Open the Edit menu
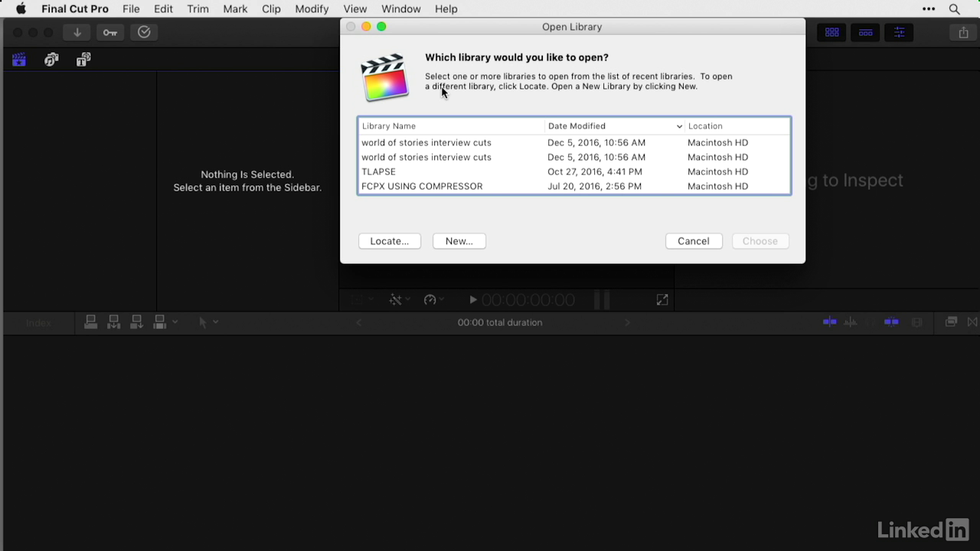The width and height of the screenshot is (980, 551). pyautogui.click(x=163, y=9)
